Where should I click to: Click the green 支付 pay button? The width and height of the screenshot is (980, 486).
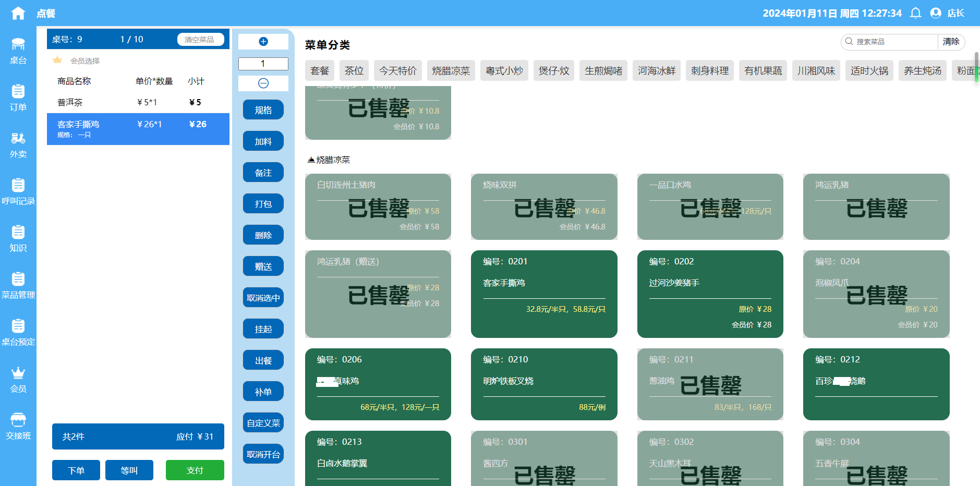pyautogui.click(x=195, y=470)
